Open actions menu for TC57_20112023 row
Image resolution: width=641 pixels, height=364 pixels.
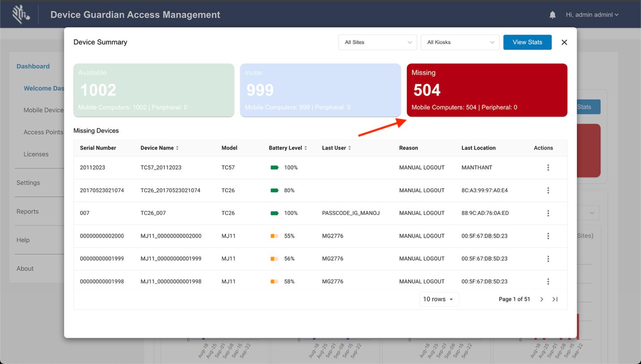pos(548,167)
